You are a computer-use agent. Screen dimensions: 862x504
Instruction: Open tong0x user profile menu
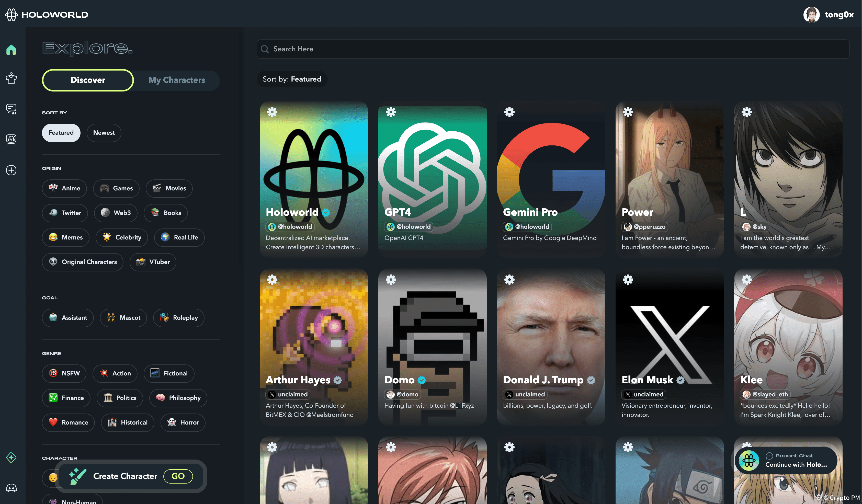coord(828,15)
